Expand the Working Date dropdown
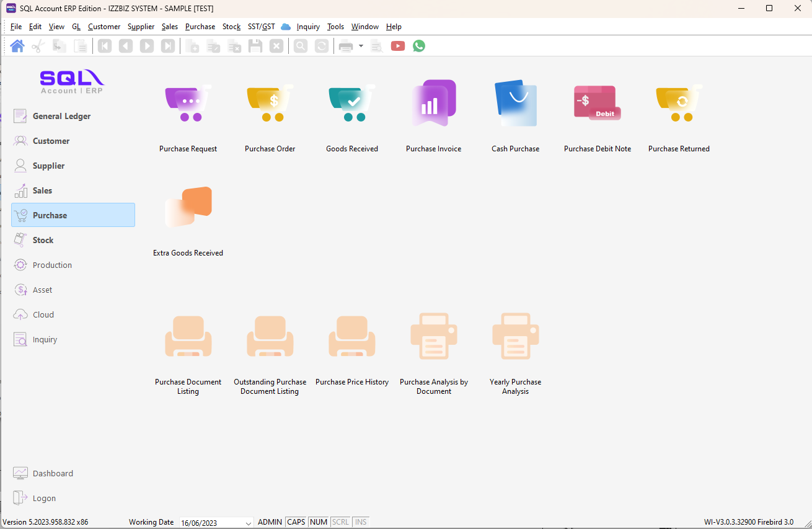This screenshot has width=812, height=529. (x=249, y=523)
